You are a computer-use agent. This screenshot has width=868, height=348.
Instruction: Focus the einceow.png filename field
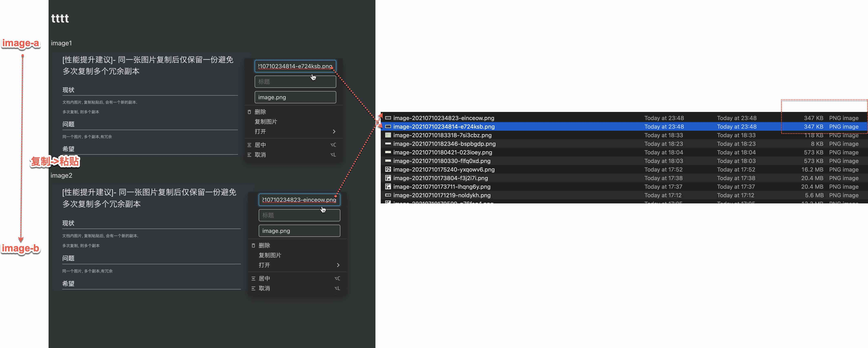(299, 200)
